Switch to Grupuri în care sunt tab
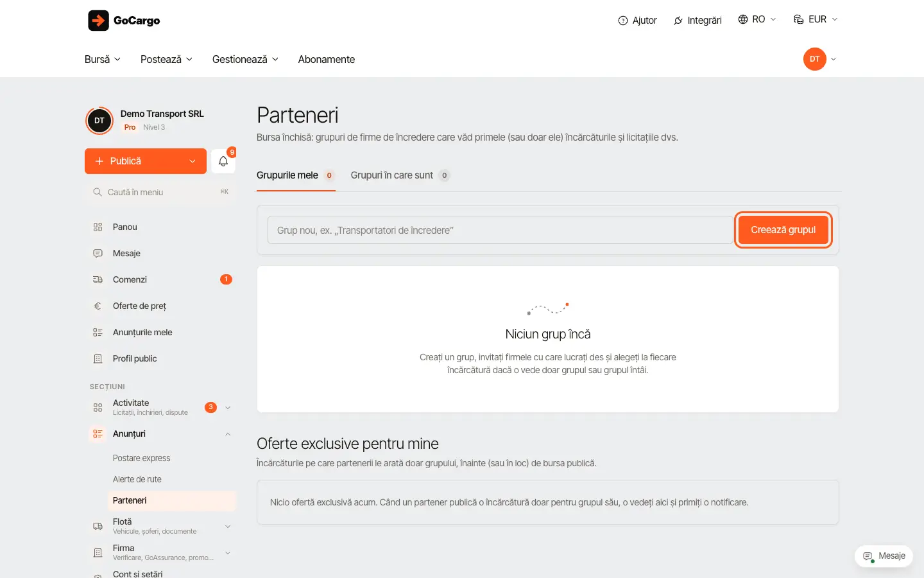This screenshot has width=924, height=578. pyautogui.click(x=400, y=175)
